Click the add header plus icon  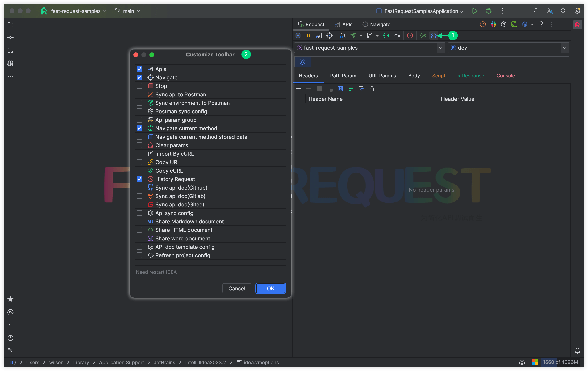coord(298,89)
